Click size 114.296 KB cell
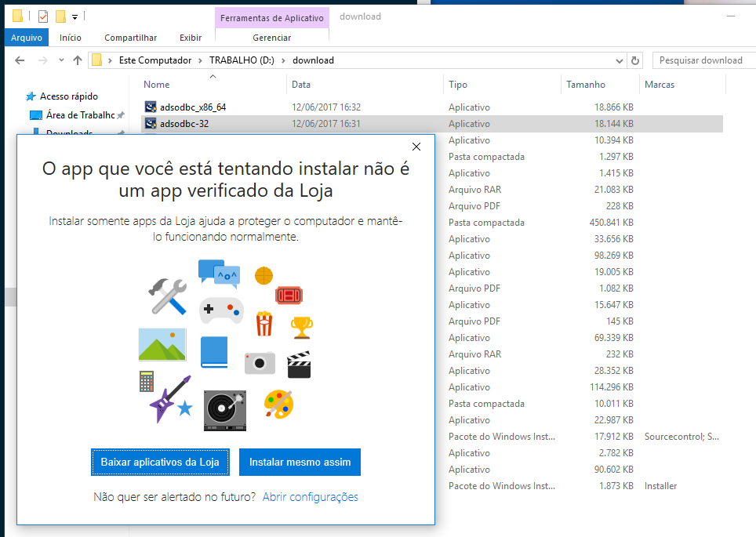This screenshot has height=537, width=756. [612, 387]
